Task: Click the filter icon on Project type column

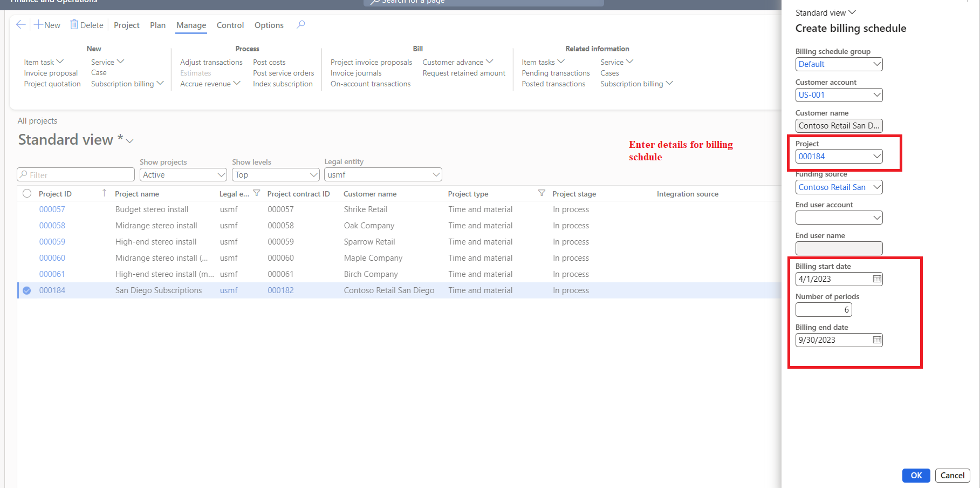Action: [542, 193]
